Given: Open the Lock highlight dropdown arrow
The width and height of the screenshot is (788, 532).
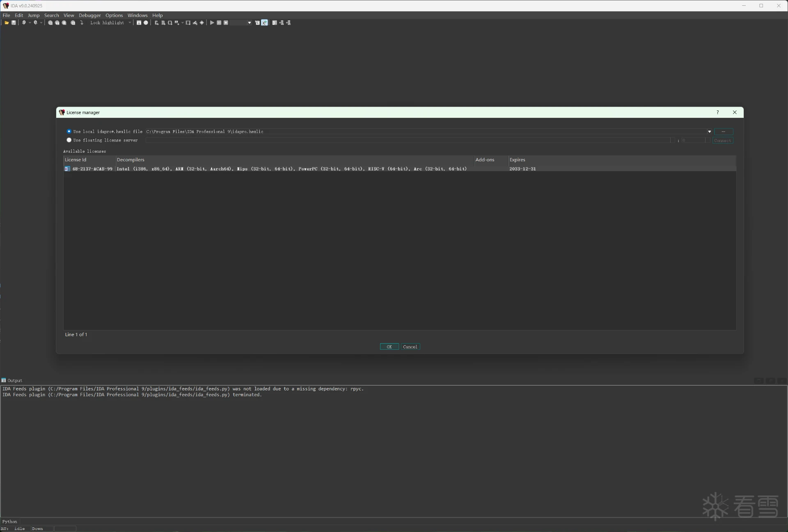Looking at the screenshot, I should 130,23.
